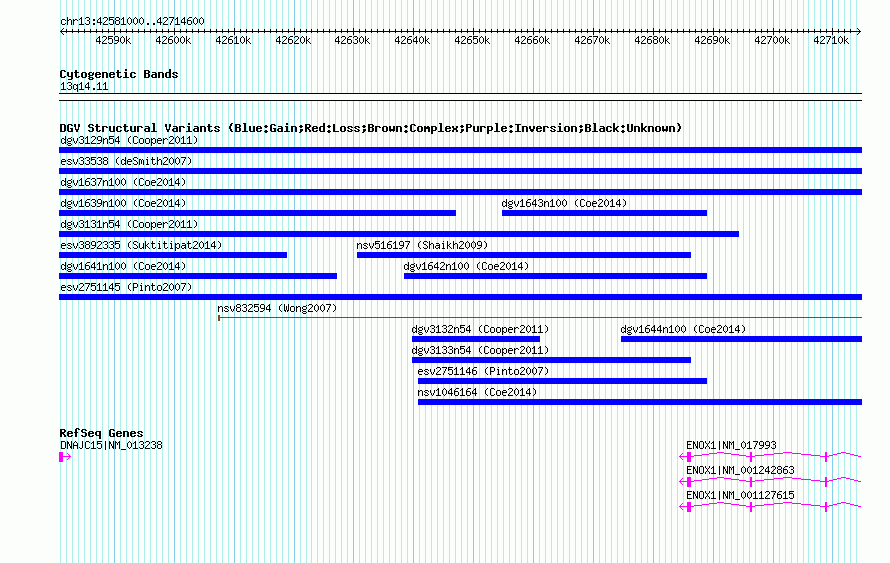Click the ruler's right end arrow

pyautogui.click(x=859, y=32)
